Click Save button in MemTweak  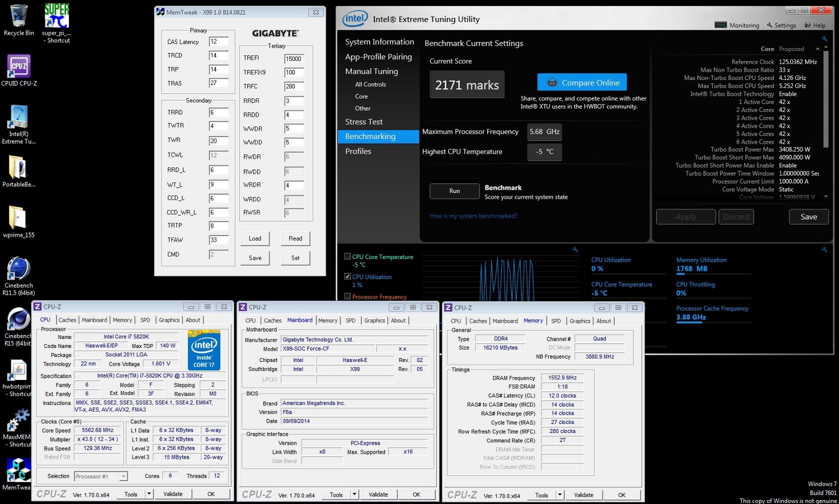pos(255,258)
